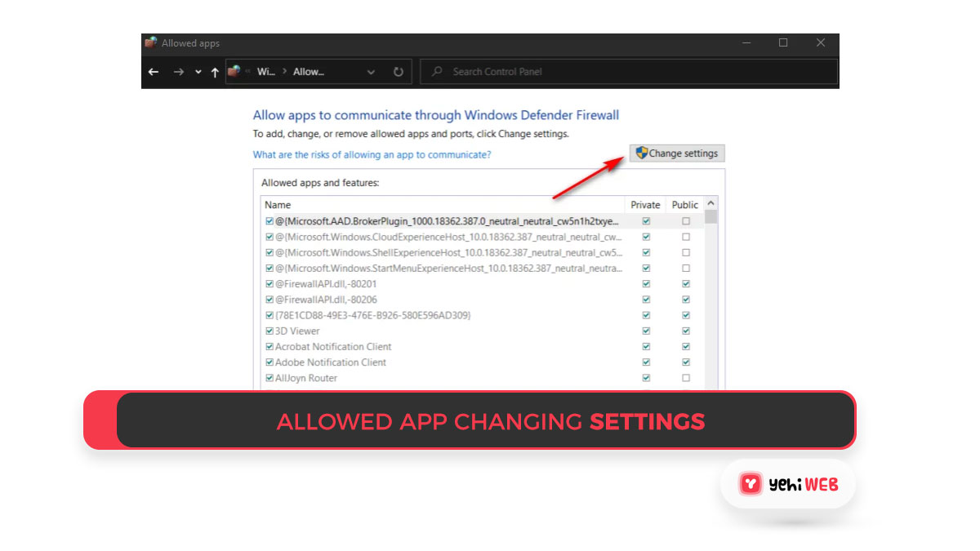Click the breadcrumb chevron before Allow...
Screen dimensions: 980x551
click(x=284, y=72)
